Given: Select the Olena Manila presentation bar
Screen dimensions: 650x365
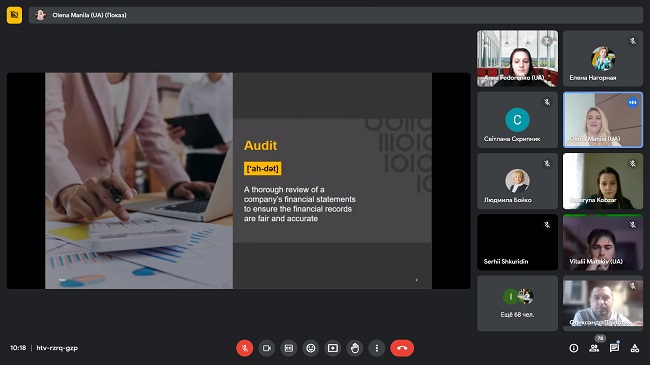Looking at the screenshot, I should click(x=336, y=15).
